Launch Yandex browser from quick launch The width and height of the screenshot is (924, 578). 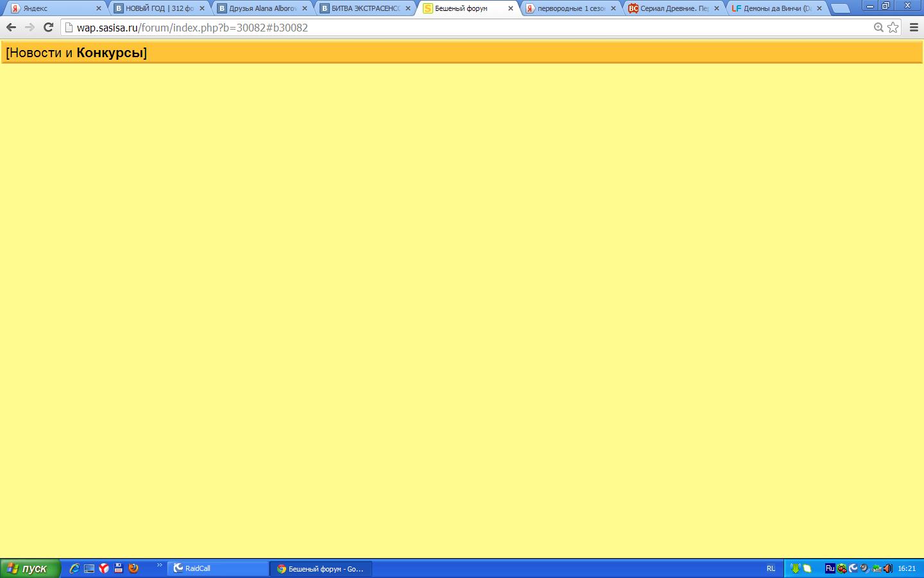(104, 568)
